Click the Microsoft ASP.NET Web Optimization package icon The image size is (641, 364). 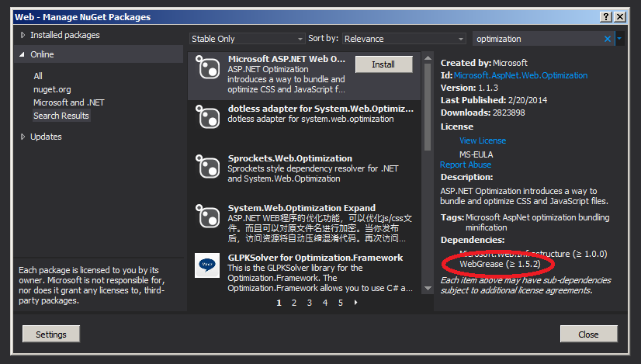click(x=208, y=67)
